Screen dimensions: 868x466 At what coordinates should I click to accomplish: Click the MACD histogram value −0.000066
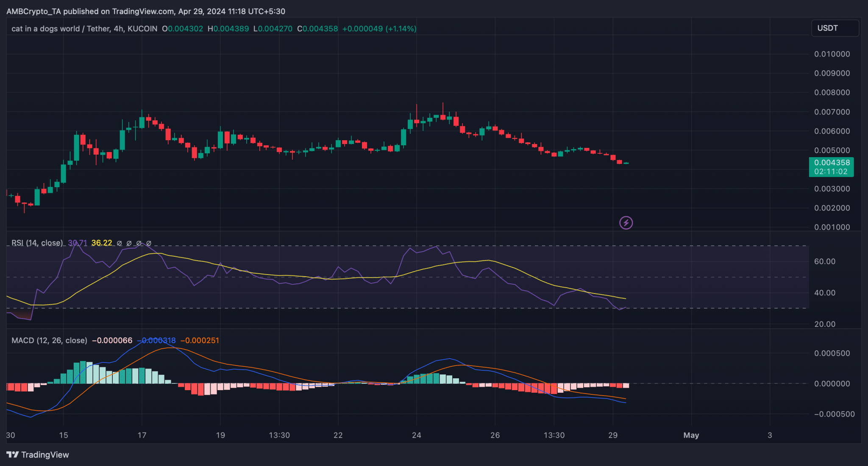coord(112,341)
